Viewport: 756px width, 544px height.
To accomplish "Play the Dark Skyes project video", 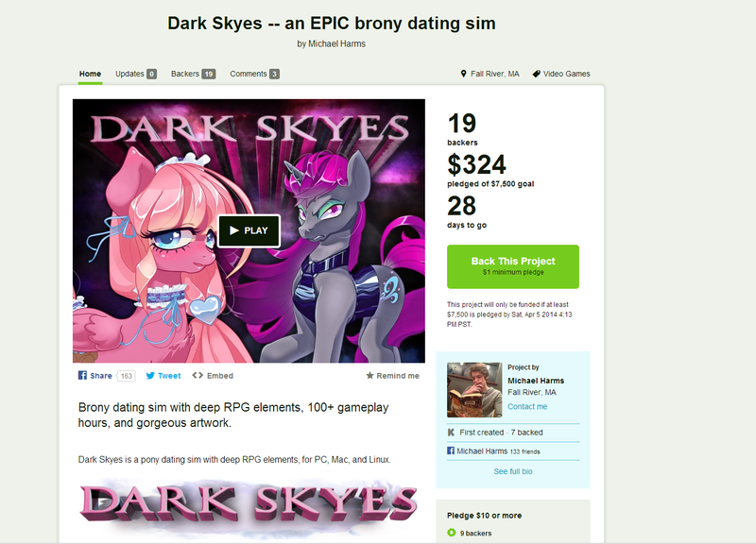I will [249, 230].
